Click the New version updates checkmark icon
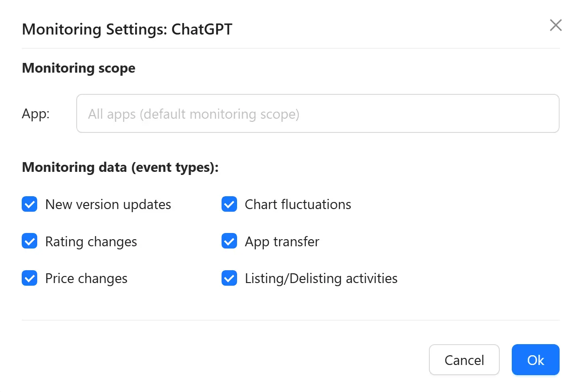The image size is (580, 392). (29, 204)
